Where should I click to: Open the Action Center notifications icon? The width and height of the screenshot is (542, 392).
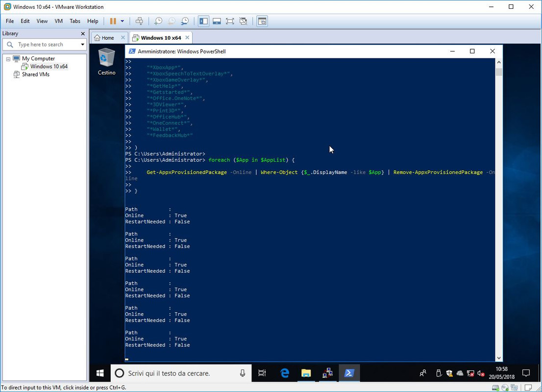click(x=526, y=373)
